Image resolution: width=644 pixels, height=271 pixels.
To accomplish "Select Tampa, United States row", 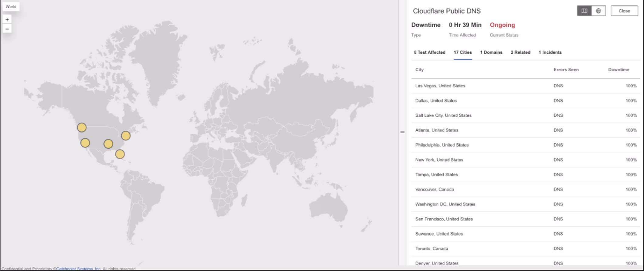I will click(x=525, y=175).
